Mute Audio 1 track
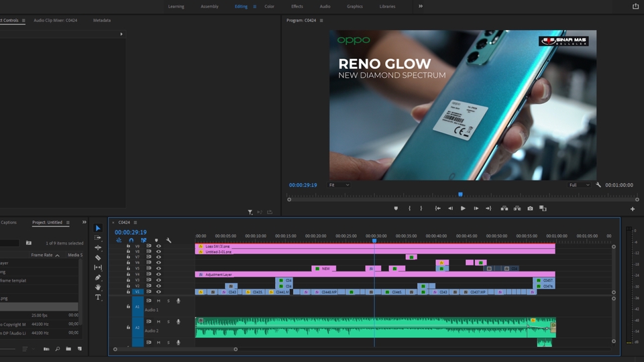Viewport: 644px width, 362px height. [x=158, y=301]
